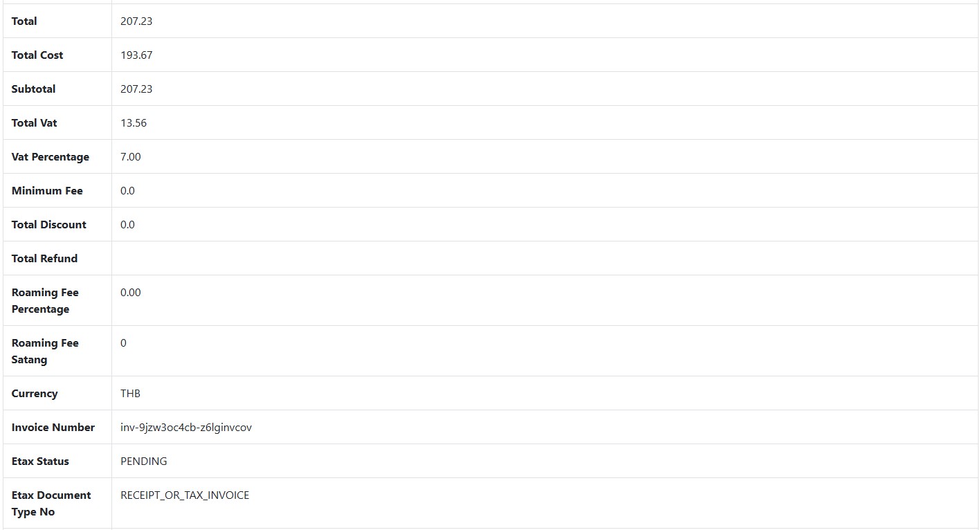Screen dimensions: 980x530
Task: Select the 193.67 total cost value
Action: pyautogui.click(x=136, y=55)
